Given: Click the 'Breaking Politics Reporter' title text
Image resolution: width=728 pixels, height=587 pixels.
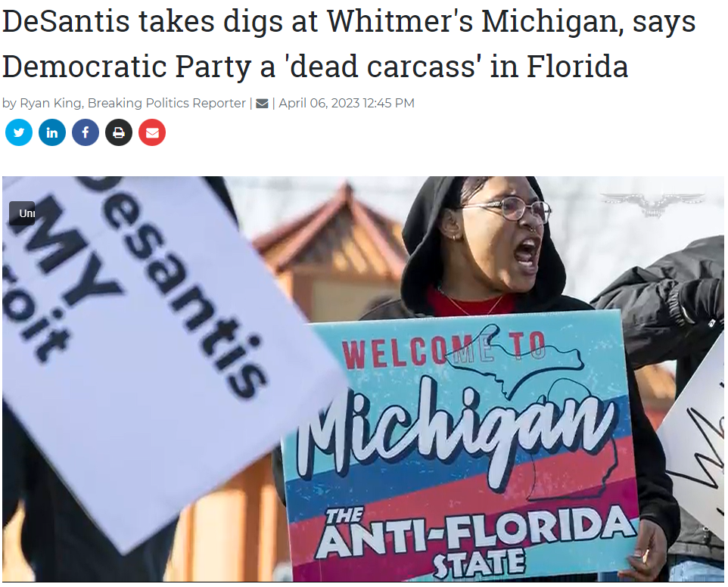Looking at the screenshot, I should (x=166, y=103).
